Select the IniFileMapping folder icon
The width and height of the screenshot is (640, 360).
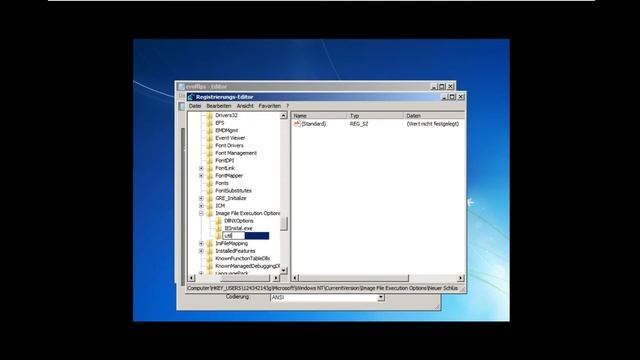(209, 243)
